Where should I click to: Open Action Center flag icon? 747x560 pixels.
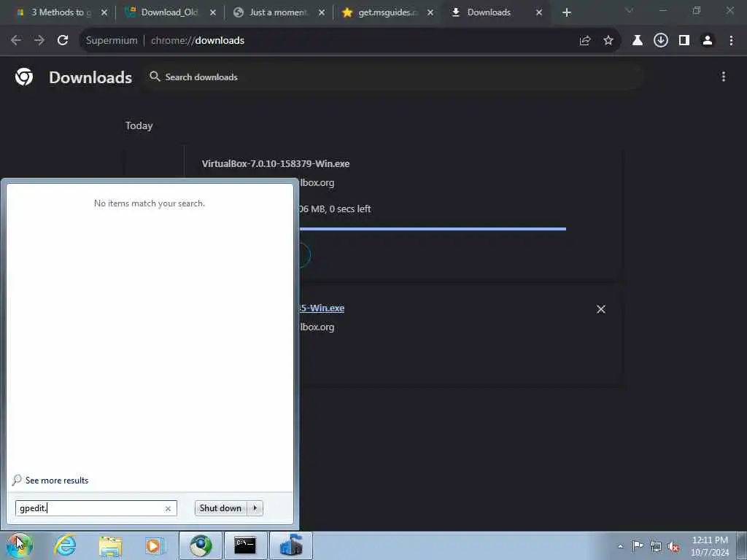coord(638,545)
